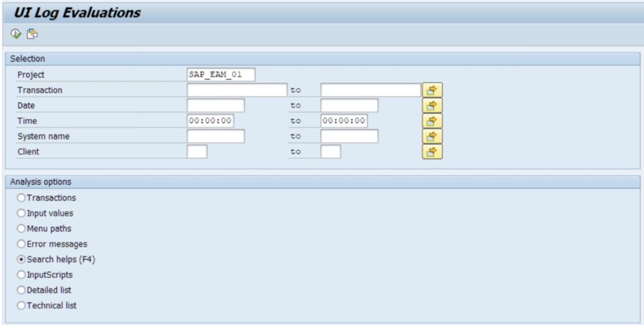Open multiple selection for Transaction
The height and width of the screenshot is (325, 644).
432,91
